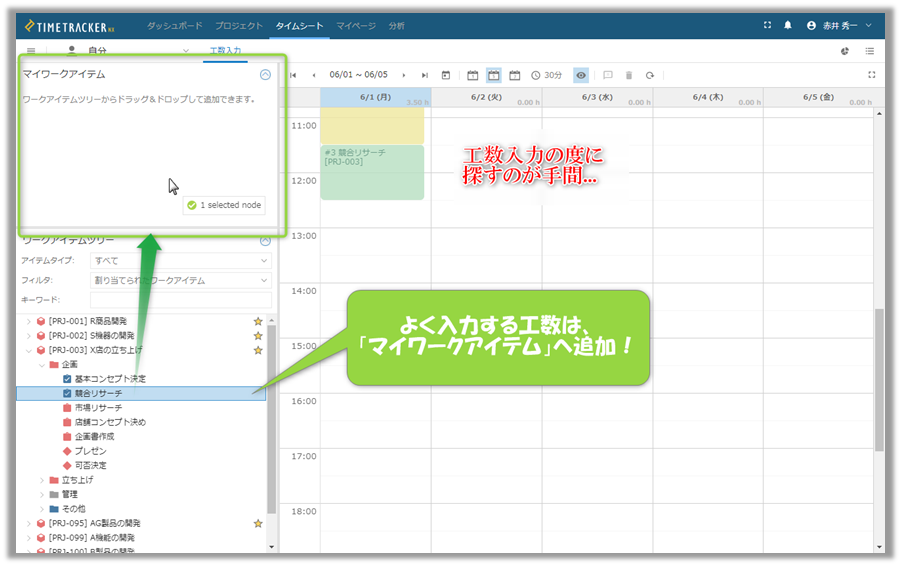Screen dimensions: 901x566
Task: Click the 6/3 (水) day column header
Action: (597, 97)
